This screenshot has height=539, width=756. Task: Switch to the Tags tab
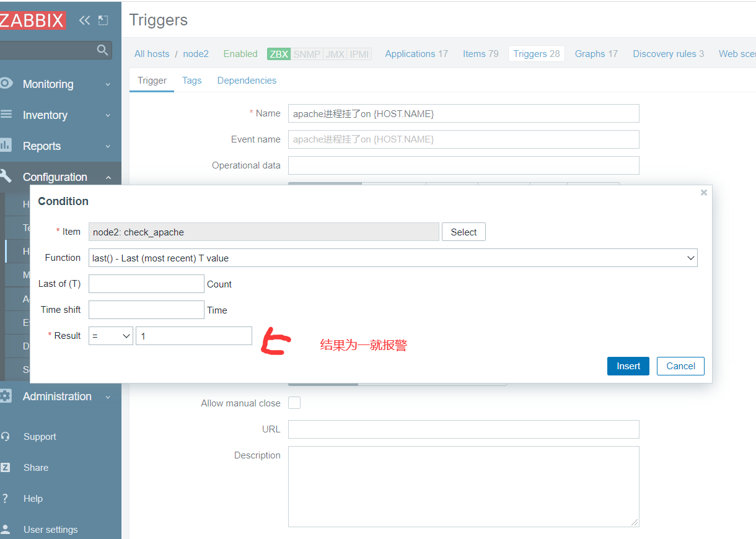[192, 81]
